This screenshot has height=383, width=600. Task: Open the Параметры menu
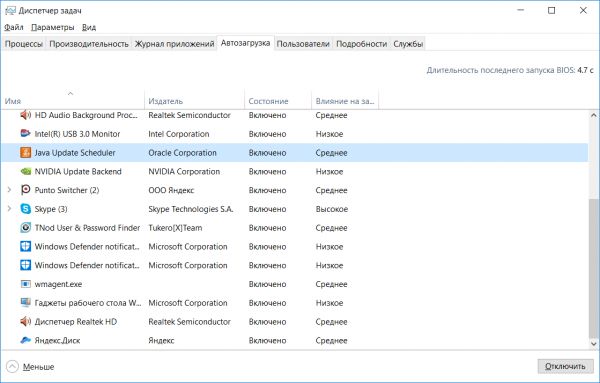point(53,28)
